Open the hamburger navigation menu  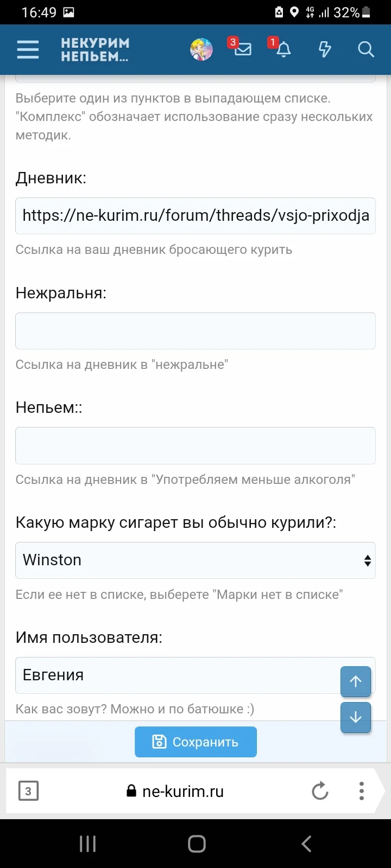(x=27, y=49)
